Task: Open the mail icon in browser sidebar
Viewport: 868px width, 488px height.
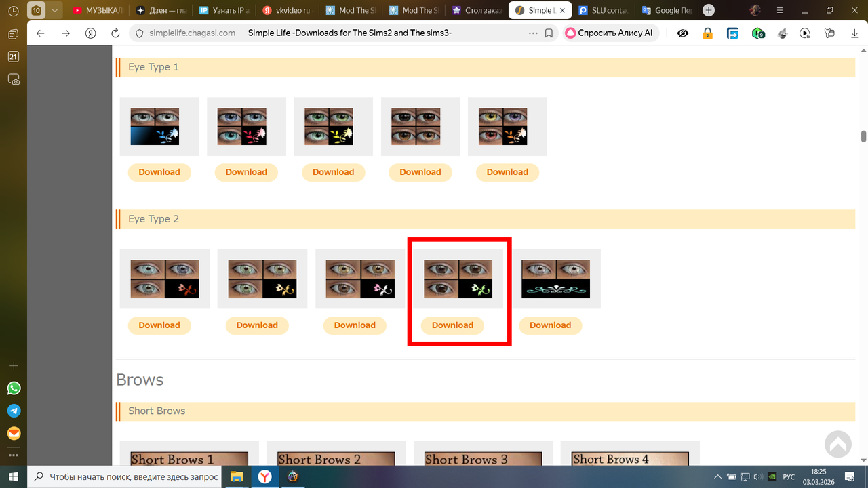Action: (x=14, y=433)
